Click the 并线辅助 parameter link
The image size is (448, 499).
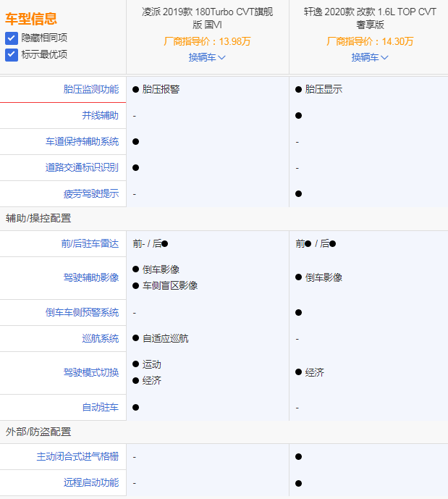pos(100,116)
